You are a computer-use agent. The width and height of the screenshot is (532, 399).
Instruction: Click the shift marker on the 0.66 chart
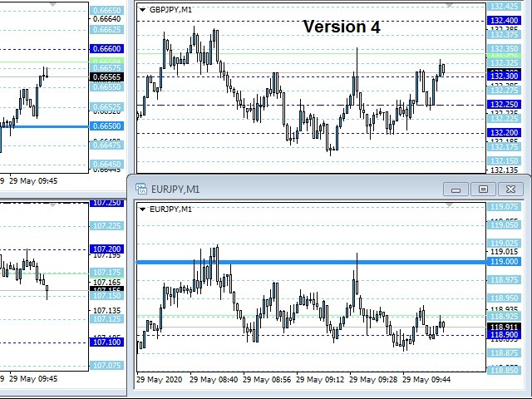[52, 4]
